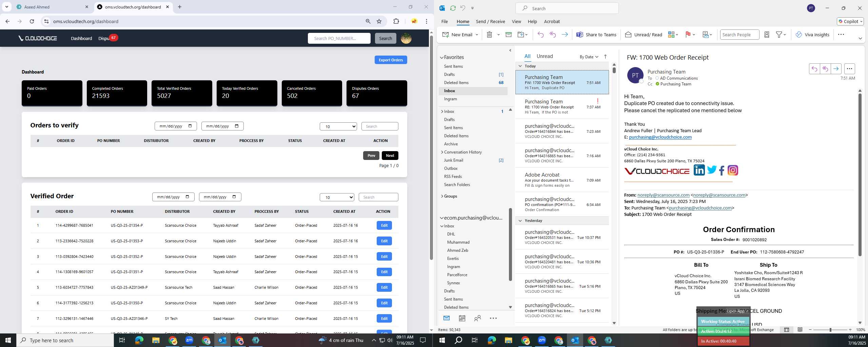Screen dimensions: 868x347
Task: Open more actions ellipsis in reading pane
Action: click(x=849, y=69)
